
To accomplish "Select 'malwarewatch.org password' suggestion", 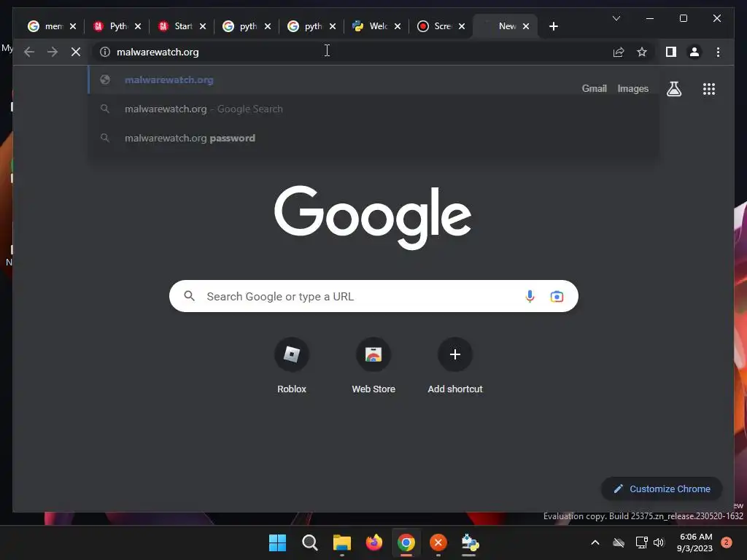I will [x=374, y=138].
